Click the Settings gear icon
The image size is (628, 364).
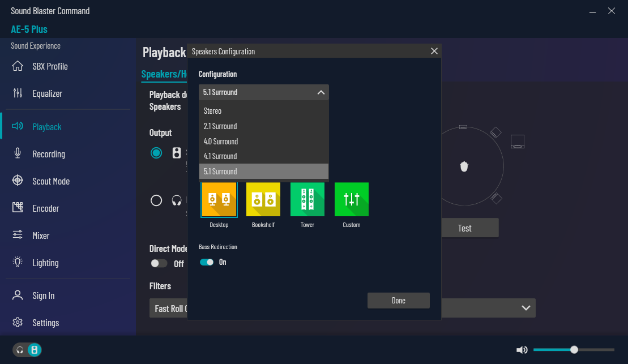(18, 322)
